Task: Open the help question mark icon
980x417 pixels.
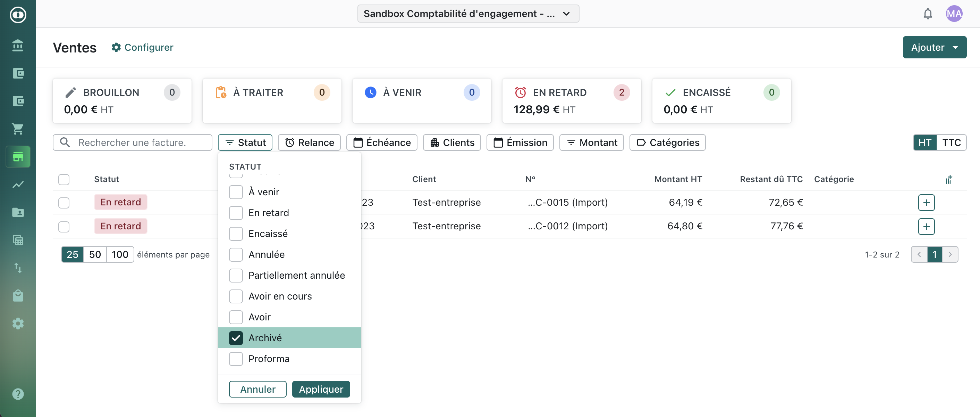Action: coord(17,394)
